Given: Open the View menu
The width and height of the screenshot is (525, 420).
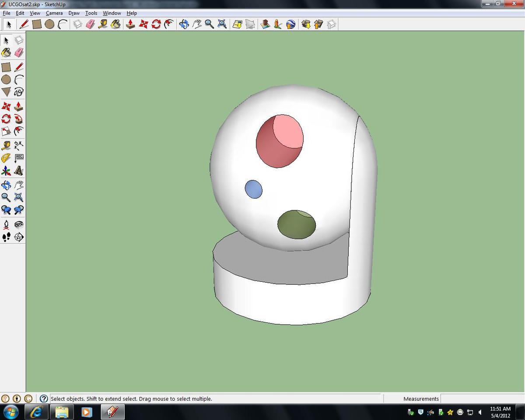Looking at the screenshot, I should (x=35, y=13).
